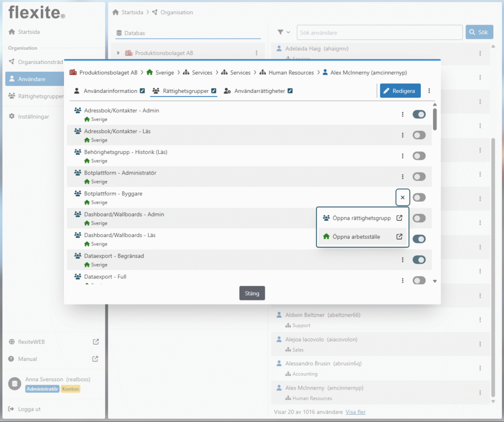Close the dialog with the Stäng button
This screenshot has height=422, width=504.
tap(252, 294)
